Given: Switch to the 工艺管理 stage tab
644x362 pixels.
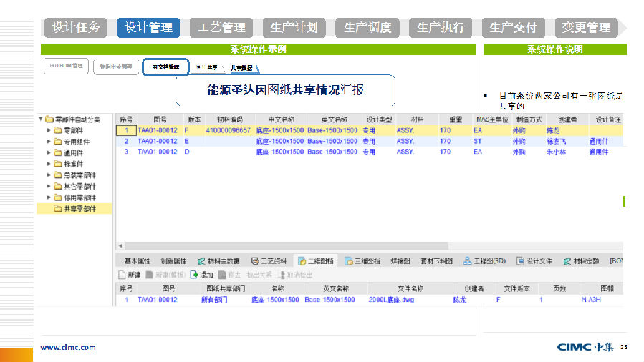Looking at the screenshot, I should point(221,28).
